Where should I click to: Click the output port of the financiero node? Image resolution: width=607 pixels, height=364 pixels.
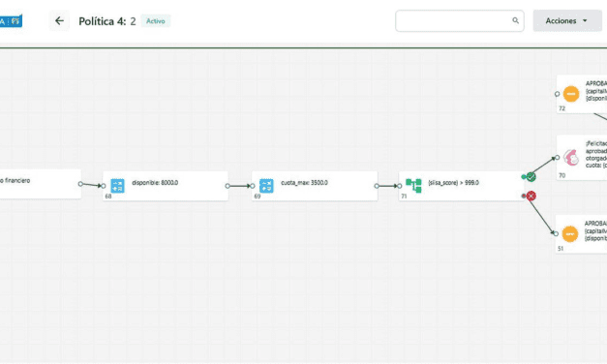pos(80,184)
